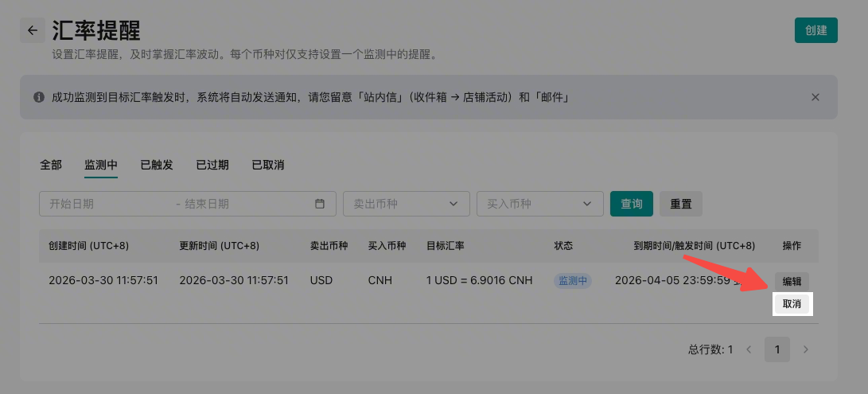Image resolution: width=868 pixels, height=394 pixels.
Task: Click the back arrow beside 汇率提醒 title
Action: point(33,30)
